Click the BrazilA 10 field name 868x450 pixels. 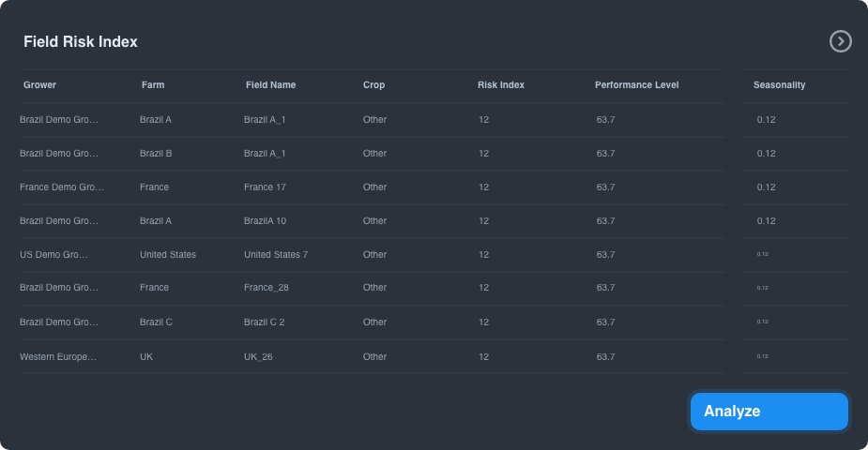[x=265, y=221]
